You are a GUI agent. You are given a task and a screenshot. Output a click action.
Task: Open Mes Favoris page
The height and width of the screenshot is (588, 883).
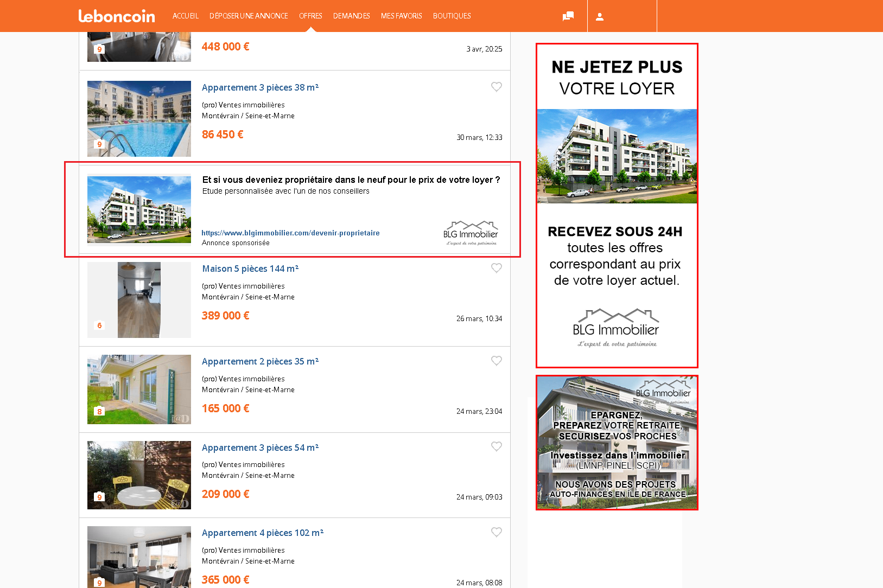[x=401, y=16]
